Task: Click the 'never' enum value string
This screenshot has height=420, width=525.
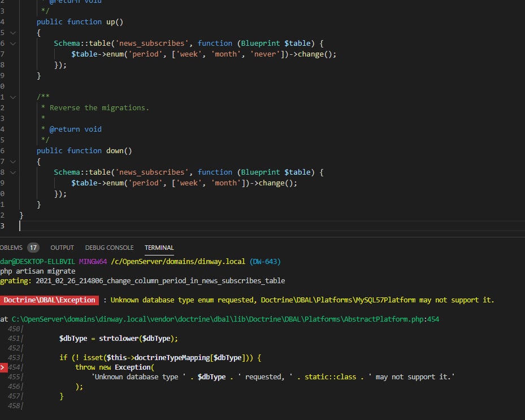Action: [x=265, y=54]
